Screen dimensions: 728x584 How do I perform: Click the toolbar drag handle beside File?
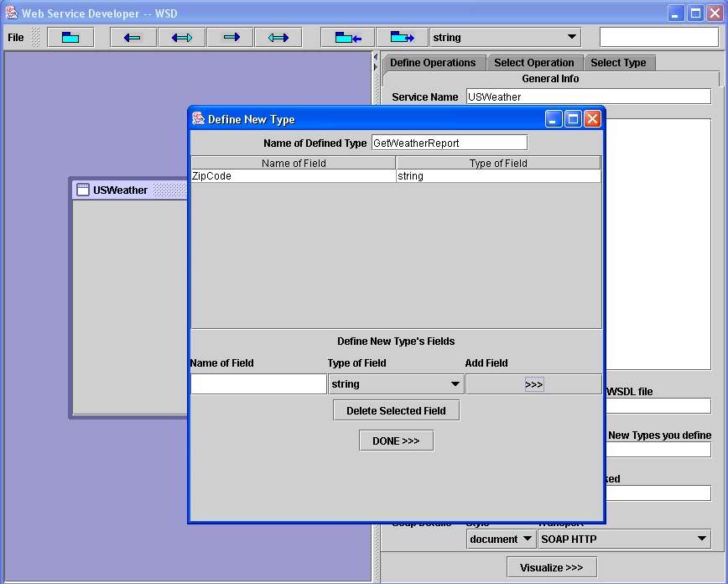[35, 37]
